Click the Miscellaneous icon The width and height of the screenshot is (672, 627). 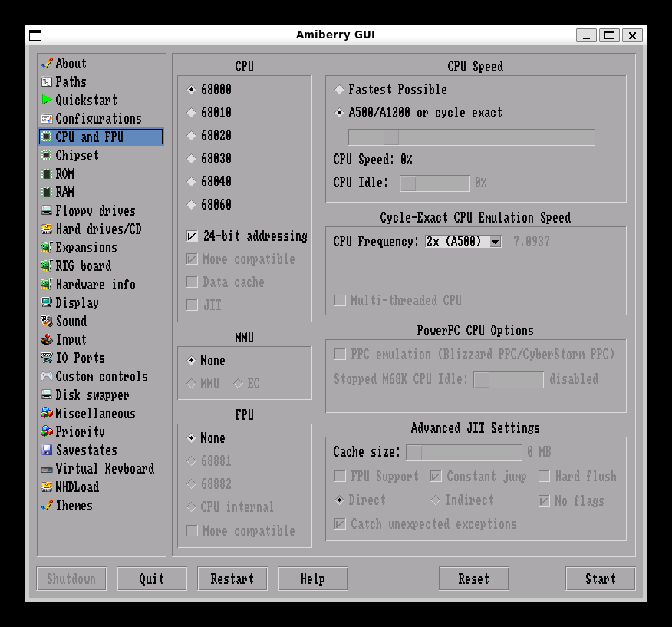coord(47,414)
